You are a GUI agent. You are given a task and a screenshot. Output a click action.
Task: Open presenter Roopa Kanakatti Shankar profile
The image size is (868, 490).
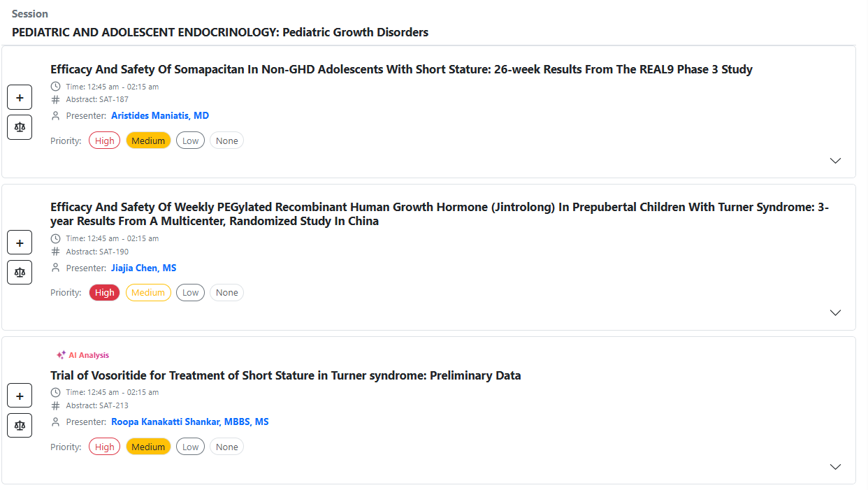click(x=189, y=422)
